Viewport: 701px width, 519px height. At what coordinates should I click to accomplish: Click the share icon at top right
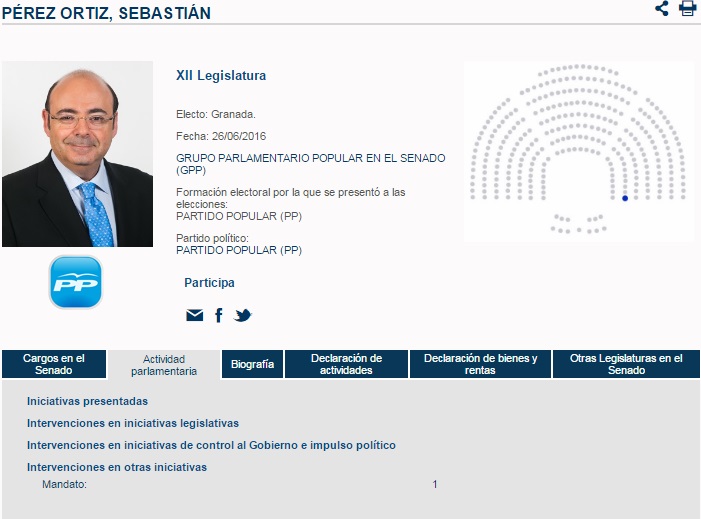tap(662, 9)
